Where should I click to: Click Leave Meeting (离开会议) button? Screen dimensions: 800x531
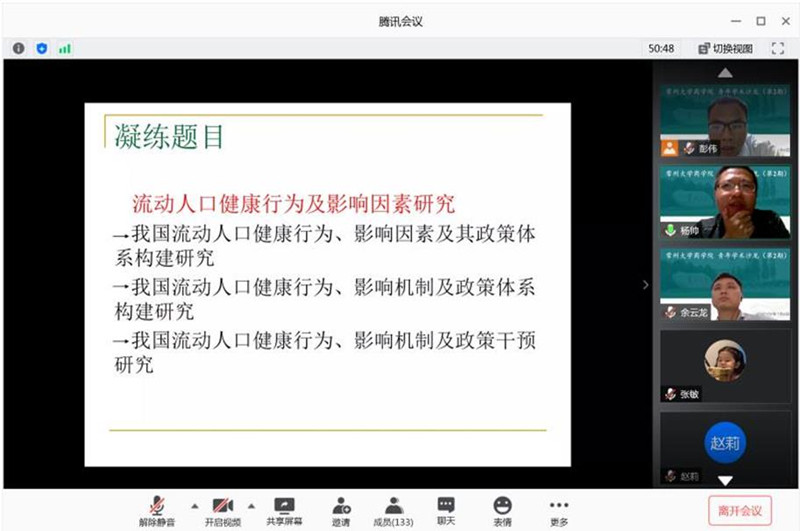click(740, 510)
